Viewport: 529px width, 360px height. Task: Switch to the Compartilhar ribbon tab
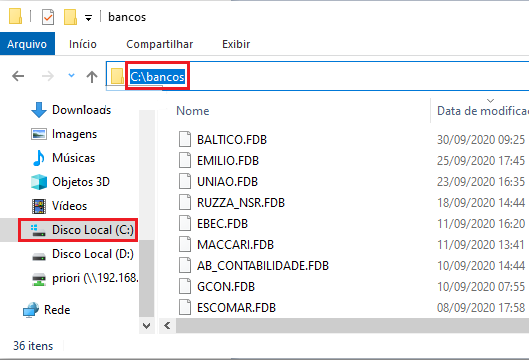click(x=160, y=44)
